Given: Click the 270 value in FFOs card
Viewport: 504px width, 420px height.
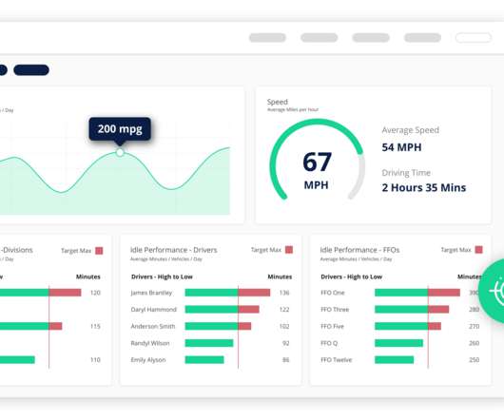Looking at the screenshot, I should coord(475,326).
